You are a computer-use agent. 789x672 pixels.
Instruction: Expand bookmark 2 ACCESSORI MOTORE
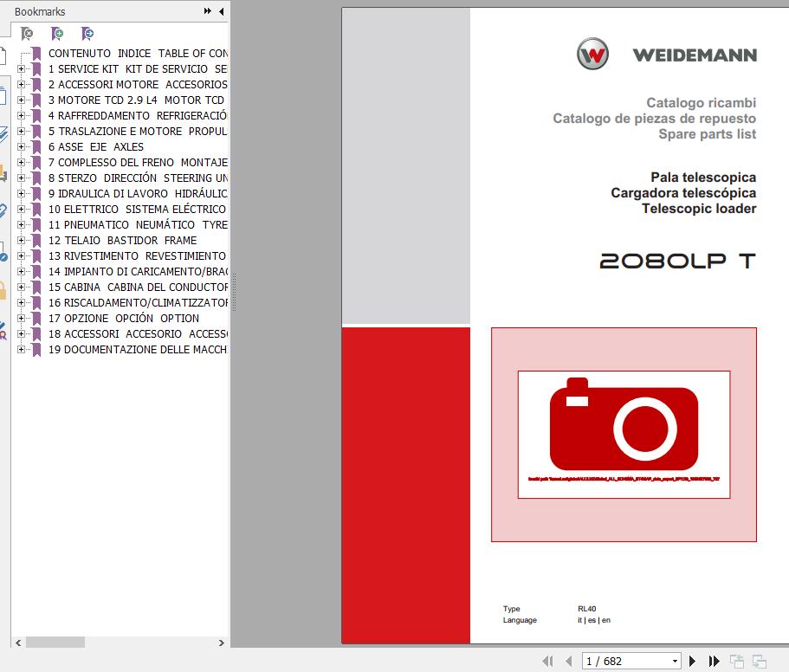point(21,85)
